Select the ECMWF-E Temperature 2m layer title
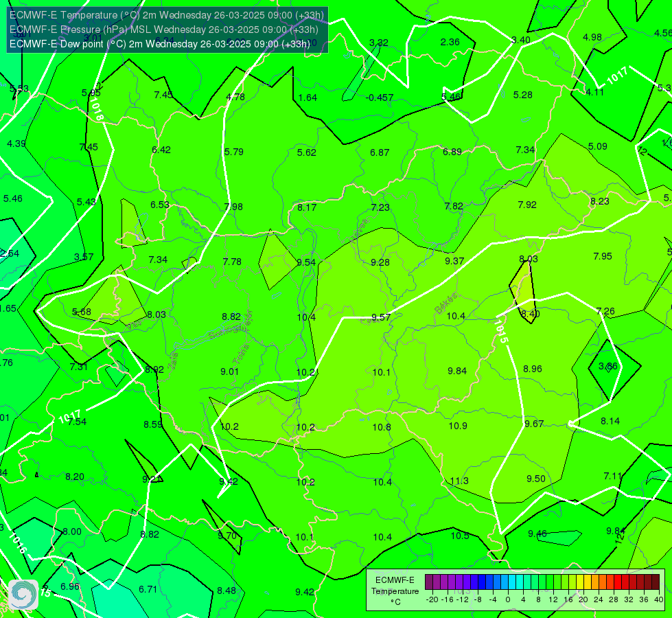Image resolution: width=672 pixels, height=618 pixels. [x=167, y=15]
